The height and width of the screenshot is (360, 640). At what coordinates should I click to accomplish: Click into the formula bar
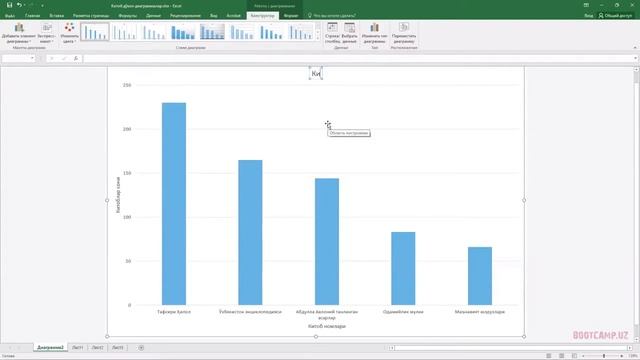click(x=358, y=58)
